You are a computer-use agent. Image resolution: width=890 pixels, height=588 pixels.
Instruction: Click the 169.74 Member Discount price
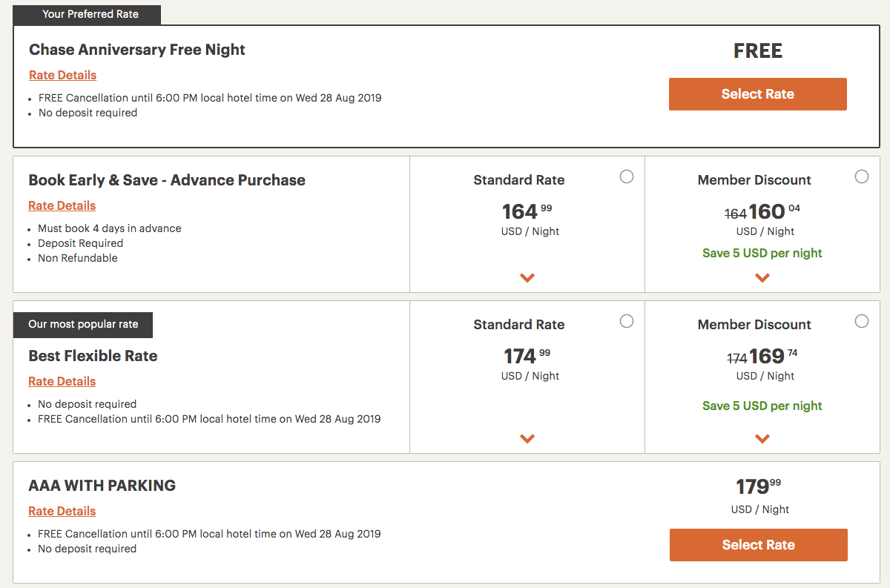point(773,356)
